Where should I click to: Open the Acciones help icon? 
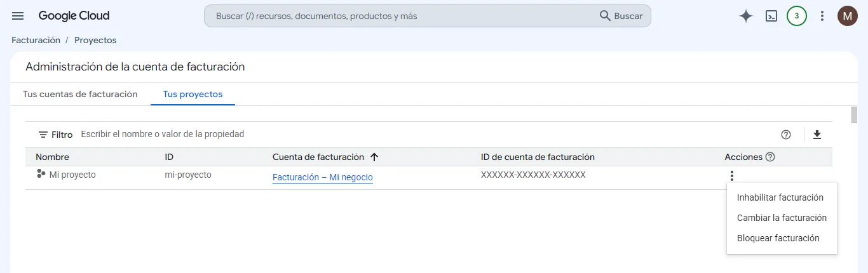[770, 157]
